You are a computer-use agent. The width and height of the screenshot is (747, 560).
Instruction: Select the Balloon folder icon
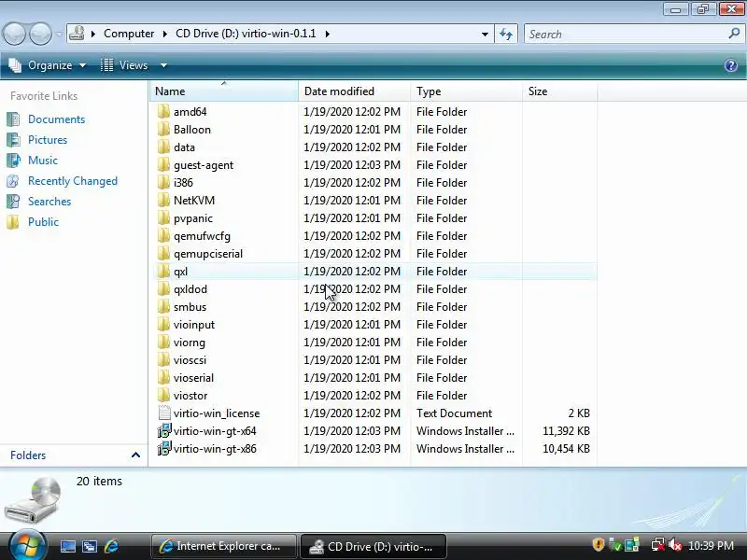[x=162, y=129]
